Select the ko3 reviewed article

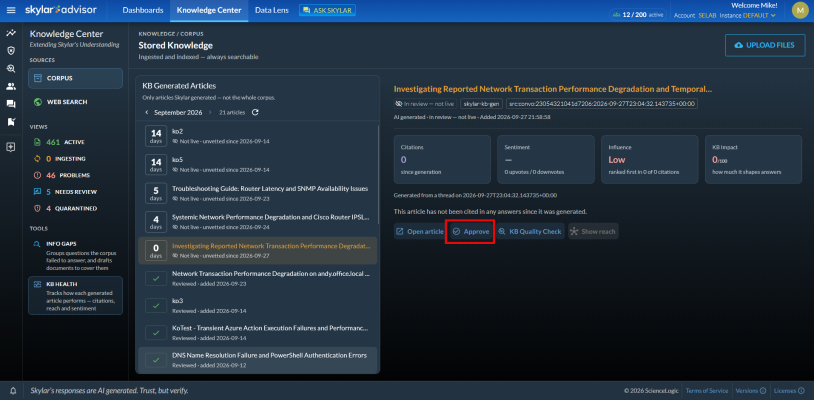click(x=257, y=306)
